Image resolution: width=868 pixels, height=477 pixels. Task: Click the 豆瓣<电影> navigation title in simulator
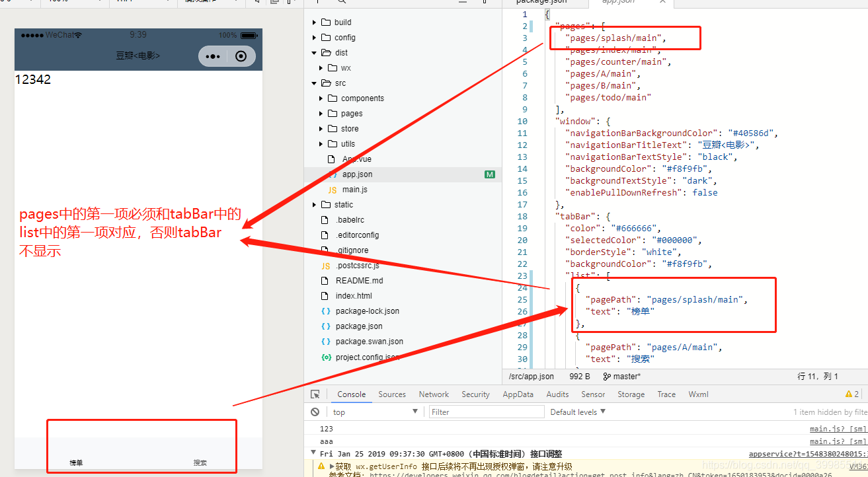(138, 56)
